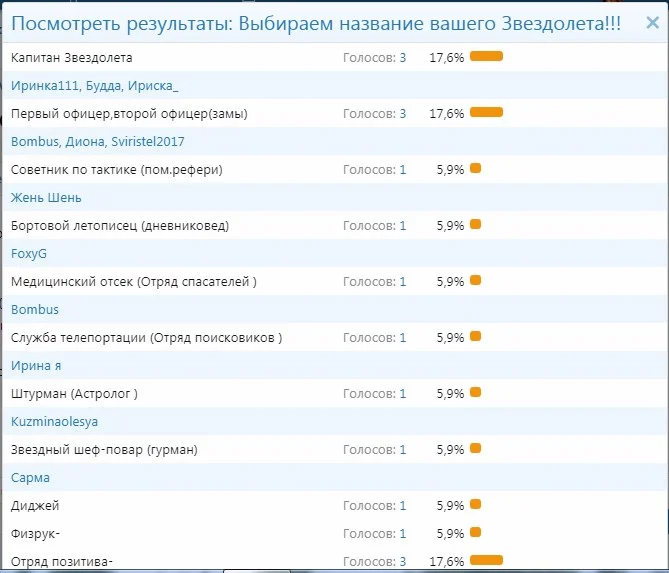669x573 pixels.
Task: Open voter profile Kuzminaolesya
Action: (x=54, y=422)
